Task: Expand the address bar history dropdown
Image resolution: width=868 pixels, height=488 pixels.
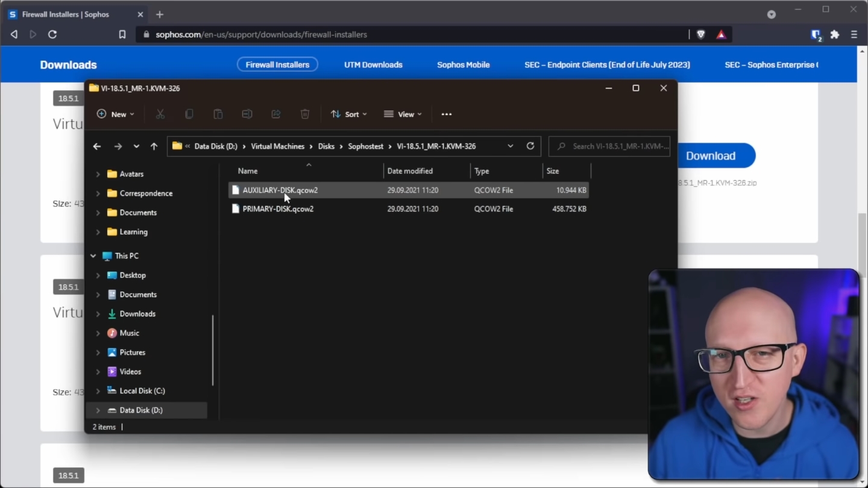Action: click(511, 146)
